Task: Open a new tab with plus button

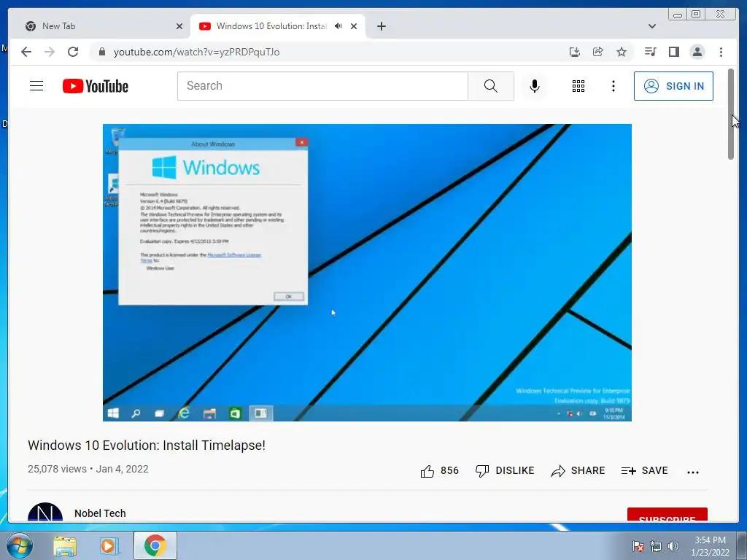Action: (x=381, y=26)
